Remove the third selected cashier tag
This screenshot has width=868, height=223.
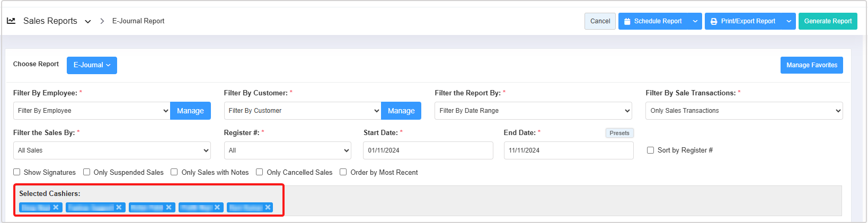pos(169,207)
